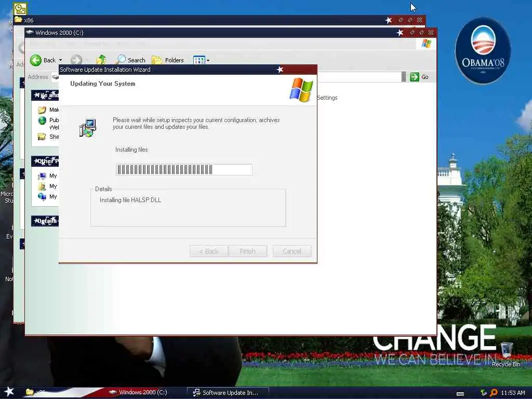The width and height of the screenshot is (532, 399).
Task: Toggle the Folders pane button
Action: [168, 60]
